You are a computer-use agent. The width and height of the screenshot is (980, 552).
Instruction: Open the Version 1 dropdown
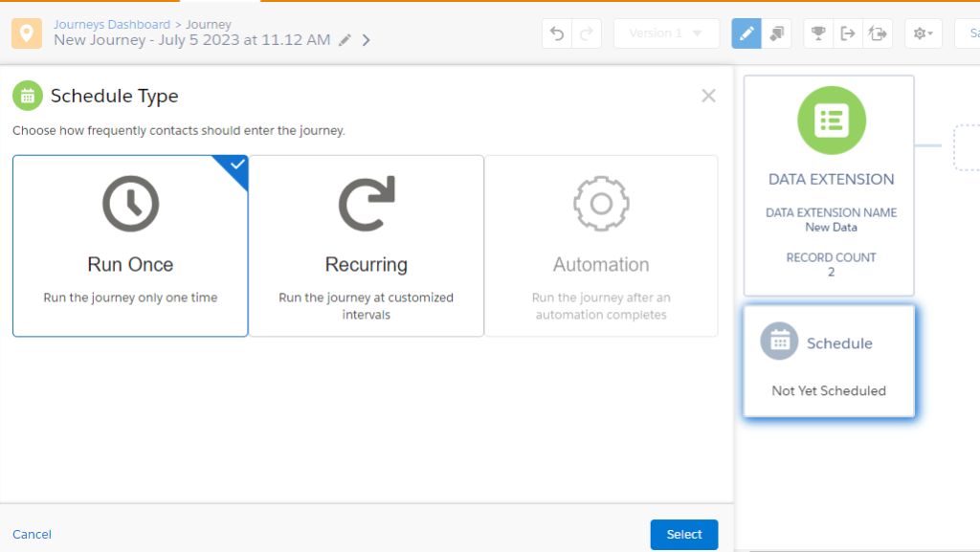[666, 33]
